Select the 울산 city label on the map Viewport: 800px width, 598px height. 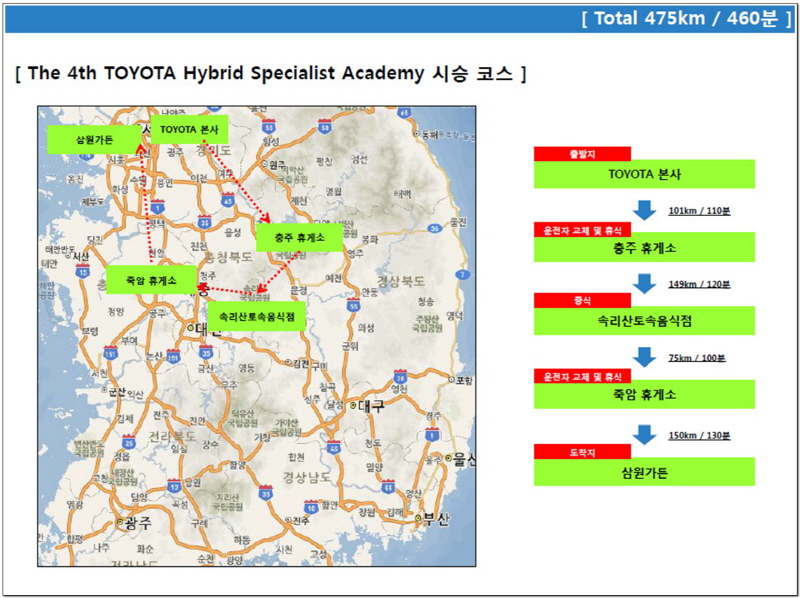pyautogui.click(x=464, y=459)
